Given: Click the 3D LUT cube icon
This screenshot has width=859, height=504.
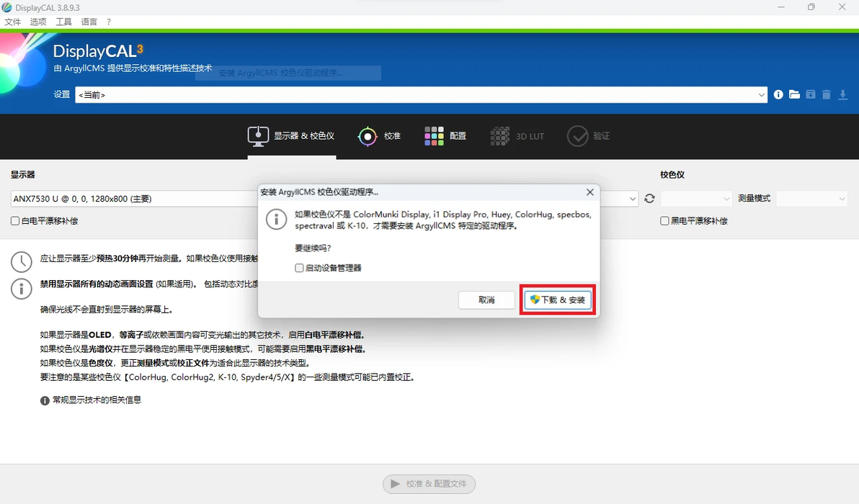Looking at the screenshot, I should [x=499, y=136].
